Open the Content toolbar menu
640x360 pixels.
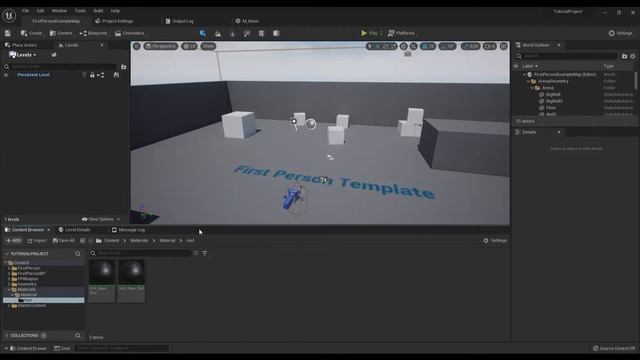[x=61, y=33]
